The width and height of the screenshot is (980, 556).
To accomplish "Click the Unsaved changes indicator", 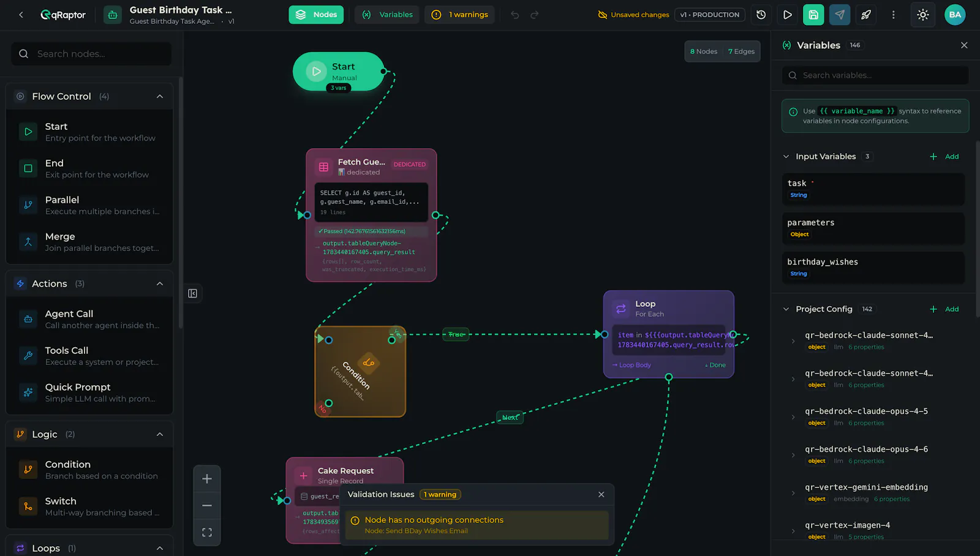I will [633, 15].
